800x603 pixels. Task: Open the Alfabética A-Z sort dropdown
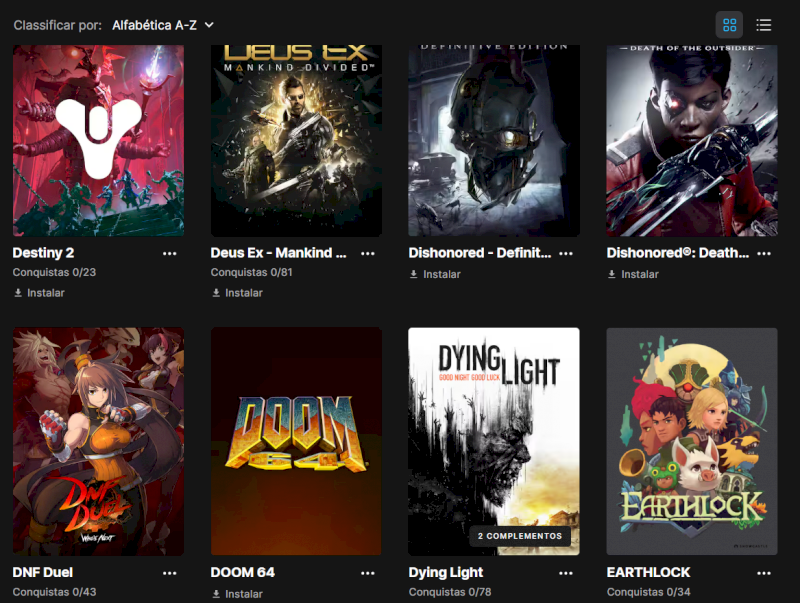[163, 25]
